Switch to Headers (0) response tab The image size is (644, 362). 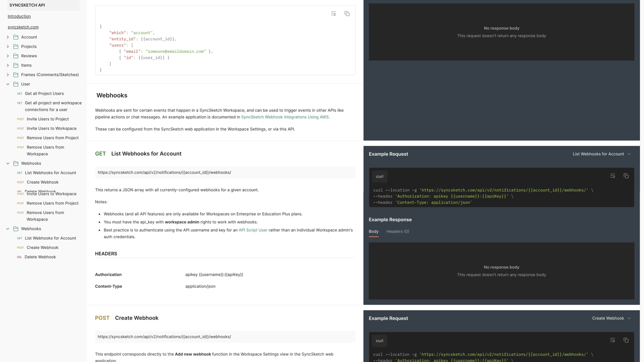(x=397, y=232)
